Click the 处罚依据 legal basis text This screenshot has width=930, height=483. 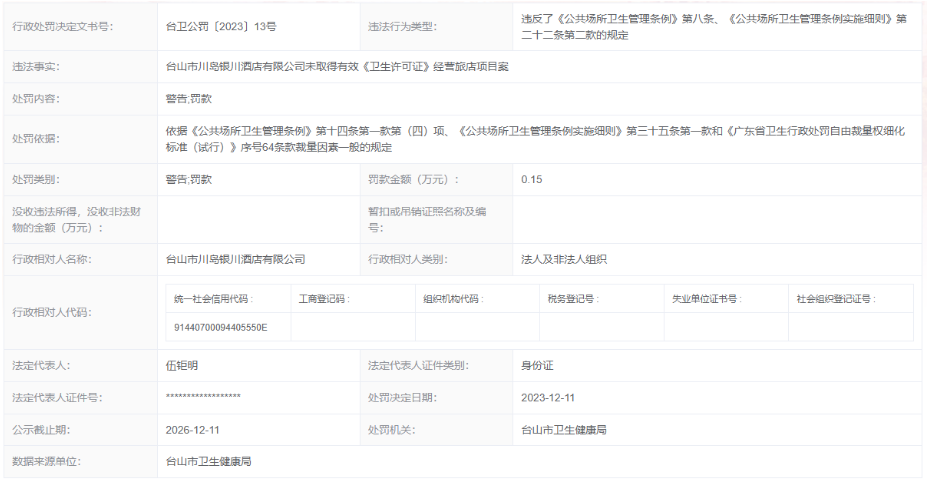point(536,138)
